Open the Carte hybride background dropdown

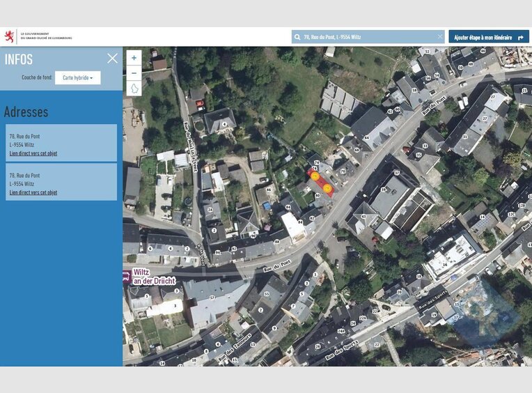77,78
